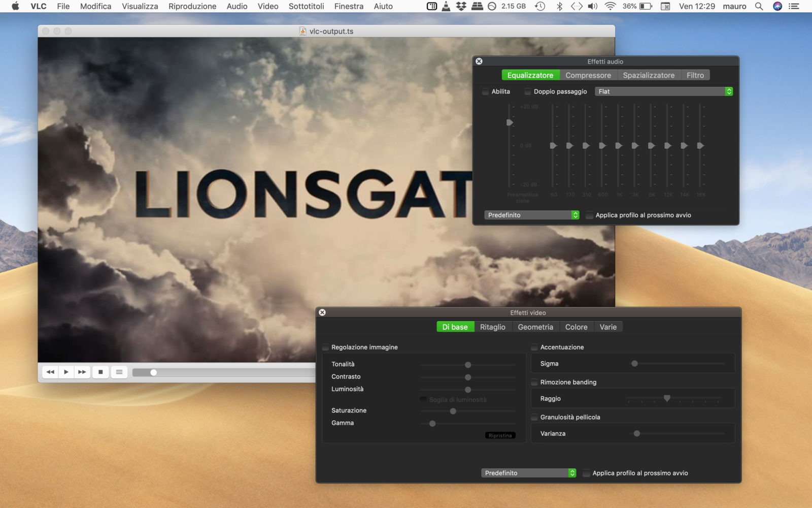Open the Finestra menu
812x508 pixels.
point(349,6)
